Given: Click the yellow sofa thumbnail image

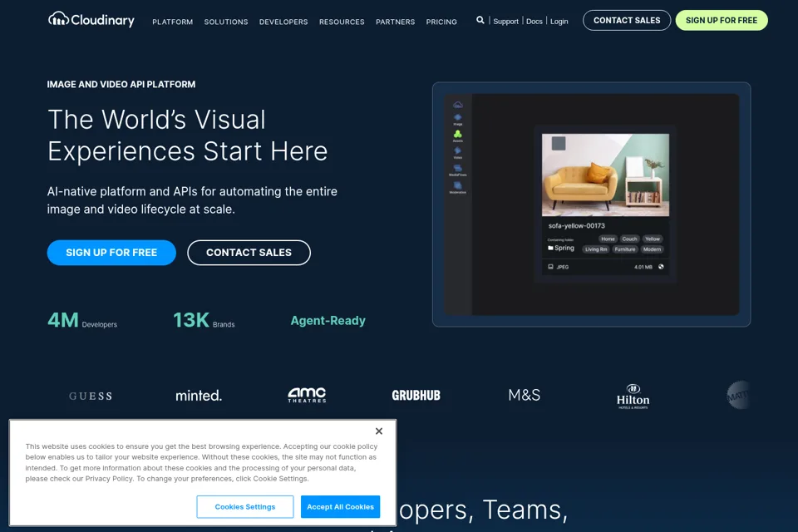Looking at the screenshot, I should click(605, 175).
